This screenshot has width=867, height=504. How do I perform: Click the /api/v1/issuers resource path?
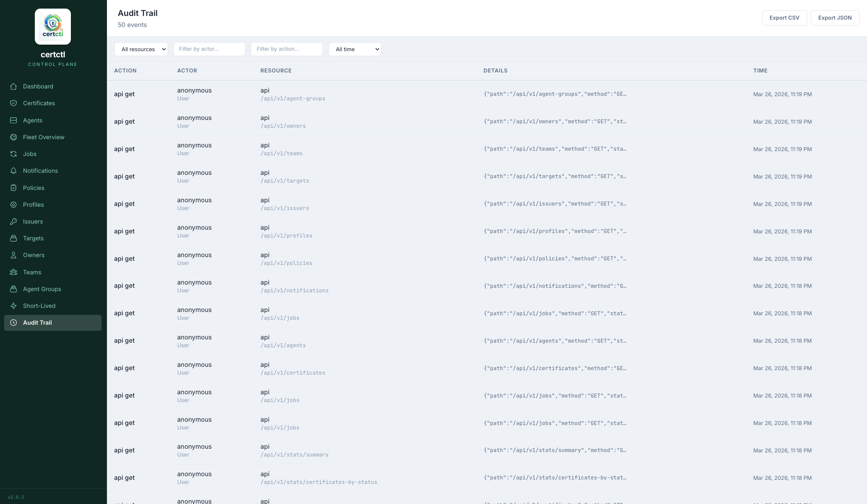(x=285, y=208)
